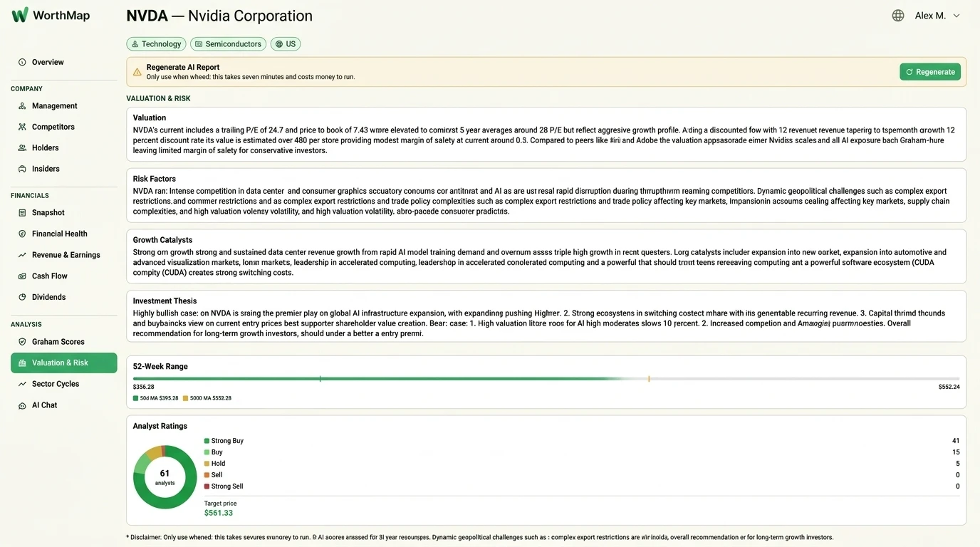This screenshot has width=980, height=547.
Task: Click the Semiconductors tag chip
Action: (228, 44)
